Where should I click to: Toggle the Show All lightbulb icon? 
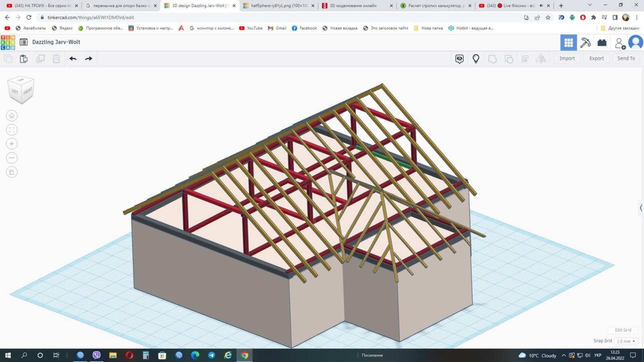point(476,59)
